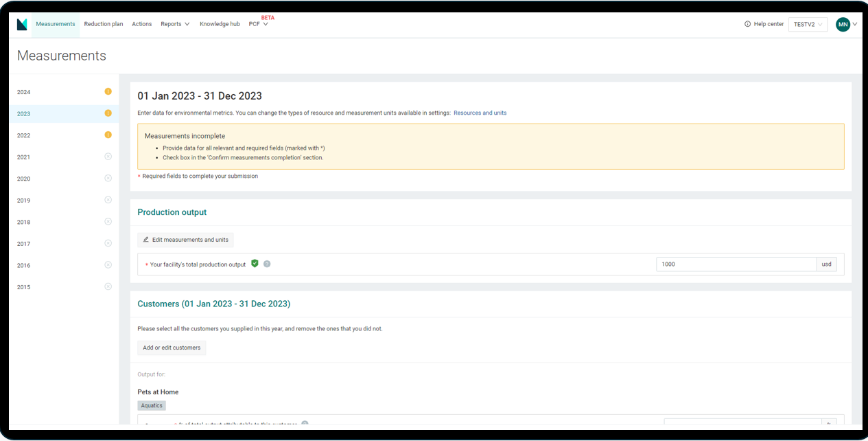Click Edit measurements and units button

click(185, 240)
